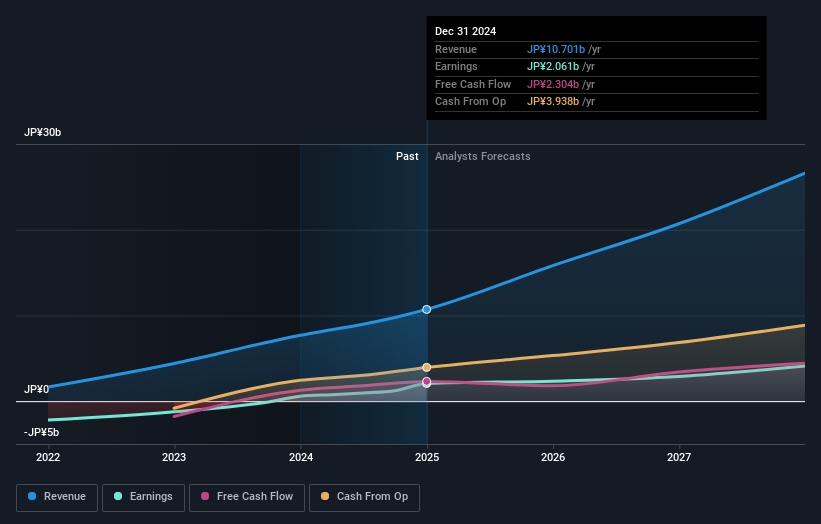Click the 2024 x-axis label
This screenshot has height=524, width=821.
click(x=301, y=457)
